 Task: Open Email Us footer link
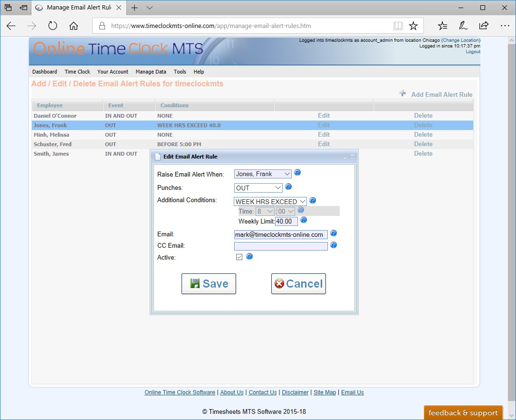pos(353,392)
